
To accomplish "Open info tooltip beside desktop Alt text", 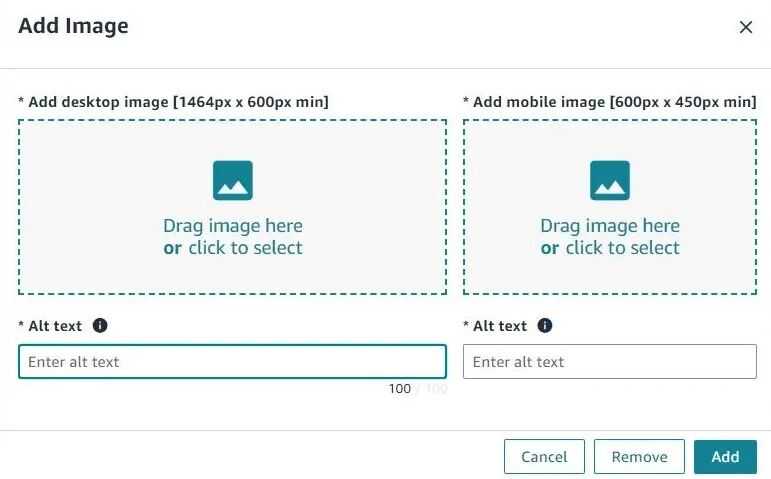I will [x=100, y=326].
